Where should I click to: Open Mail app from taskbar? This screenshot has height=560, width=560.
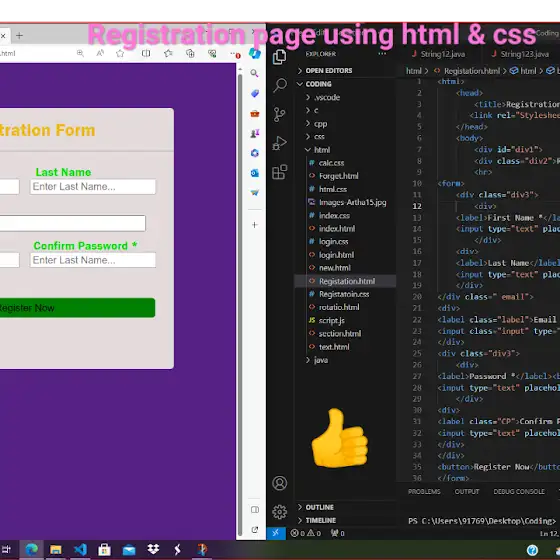coord(129,550)
